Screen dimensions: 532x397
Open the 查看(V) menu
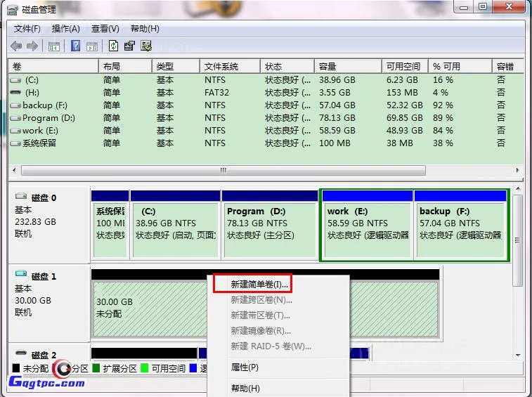[x=105, y=29]
